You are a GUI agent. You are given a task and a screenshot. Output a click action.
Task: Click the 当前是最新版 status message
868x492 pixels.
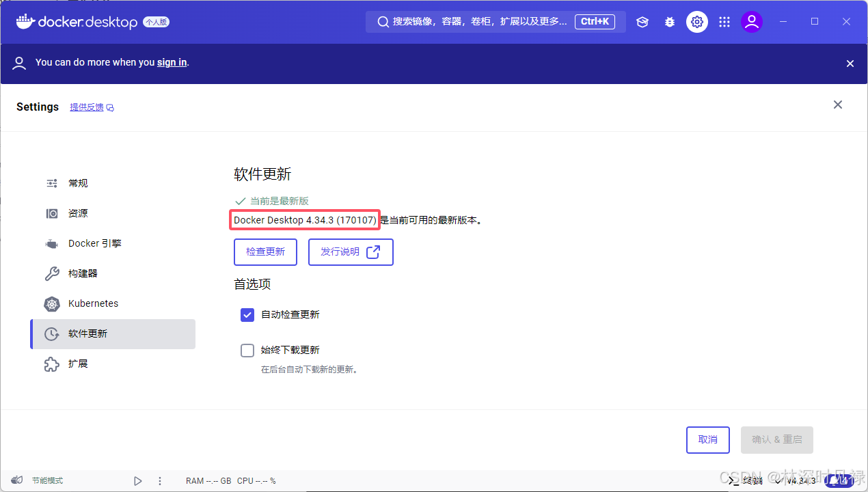(279, 201)
